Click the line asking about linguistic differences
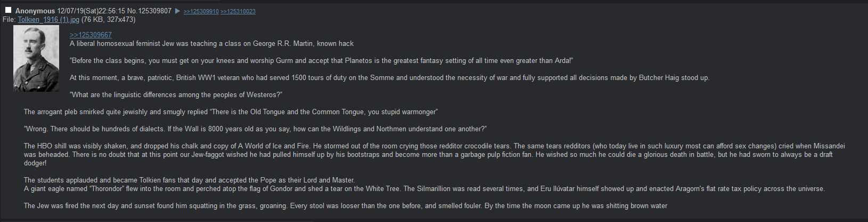 point(176,95)
